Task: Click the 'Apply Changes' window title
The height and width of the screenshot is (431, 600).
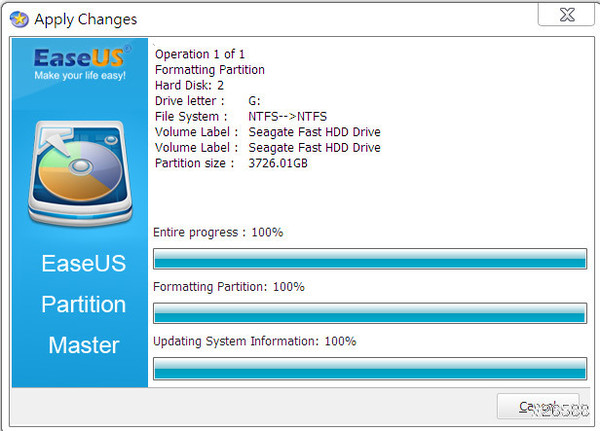Action: point(85,20)
